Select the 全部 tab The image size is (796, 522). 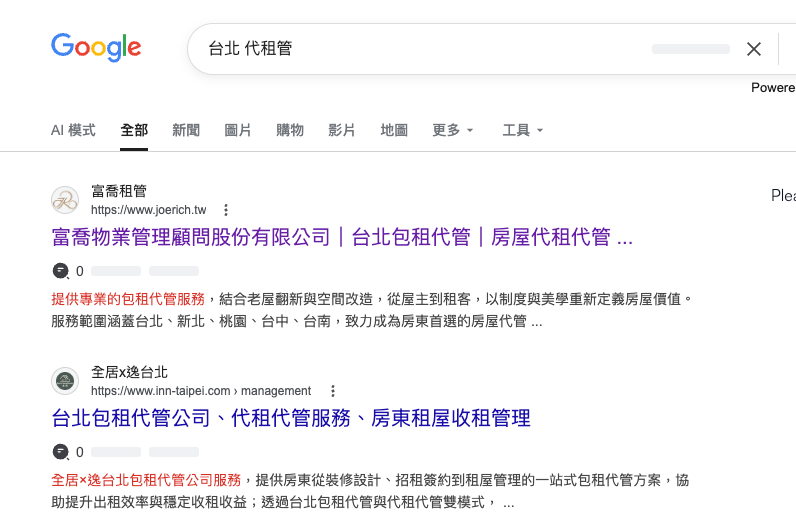pyautogui.click(x=134, y=130)
